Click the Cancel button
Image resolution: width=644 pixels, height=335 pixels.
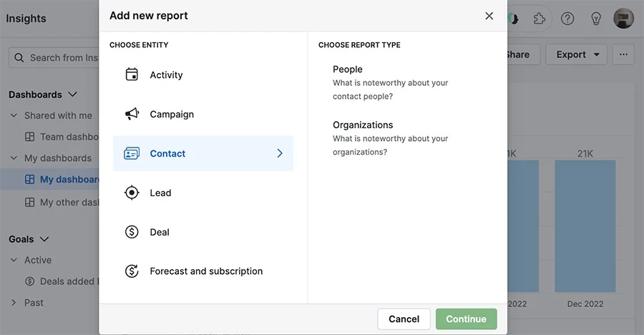[x=404, y=319]
